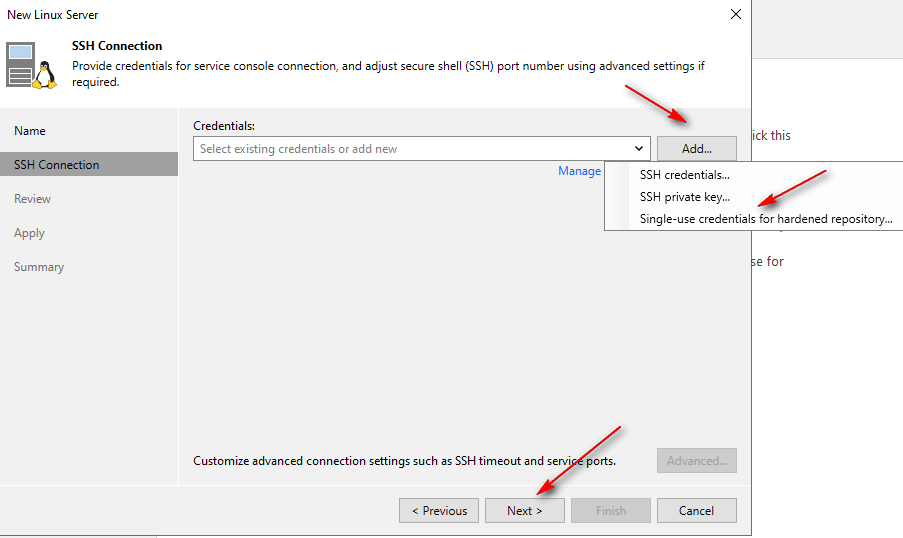The width and height of the screenshot is (903, 538).
Task: Choose SSH credentials... from the menu
Action: pos(684,175)
